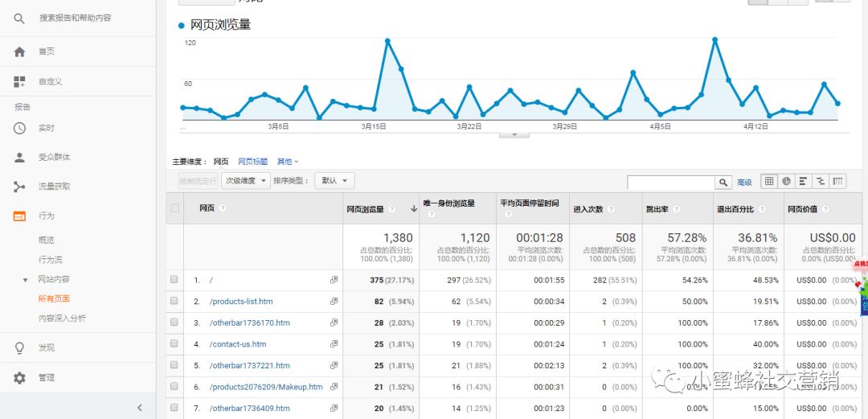868x419 pixels.
Task: Open /products-list.htm via its external link icon
Action: point(334,302)
